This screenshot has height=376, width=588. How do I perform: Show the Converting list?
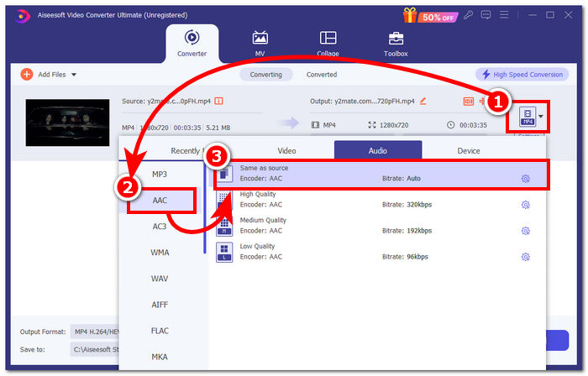pyautogui.click(x=266, y=75)
